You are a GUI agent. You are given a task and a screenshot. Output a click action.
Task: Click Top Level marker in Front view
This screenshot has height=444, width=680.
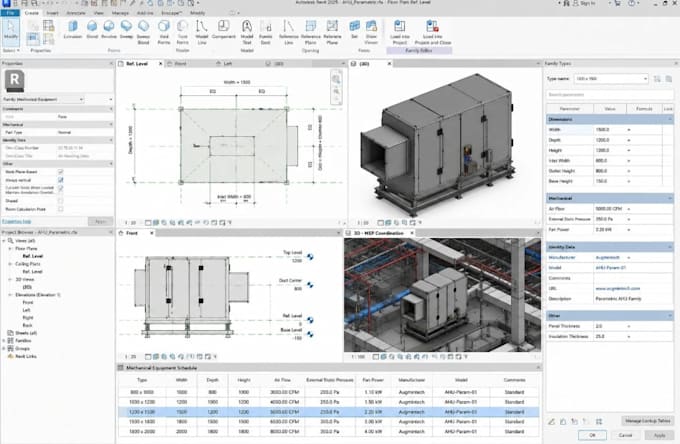[x=311, y=257]
